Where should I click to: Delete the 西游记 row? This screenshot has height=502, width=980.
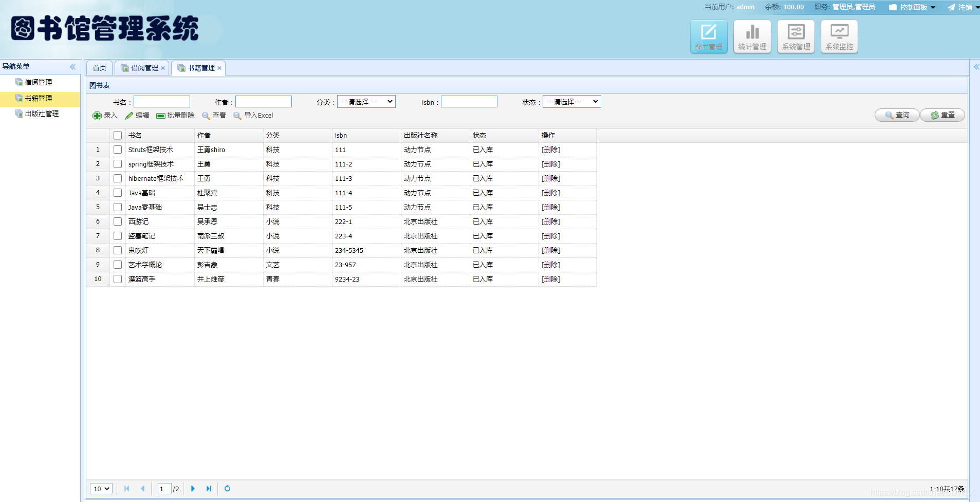551,221
